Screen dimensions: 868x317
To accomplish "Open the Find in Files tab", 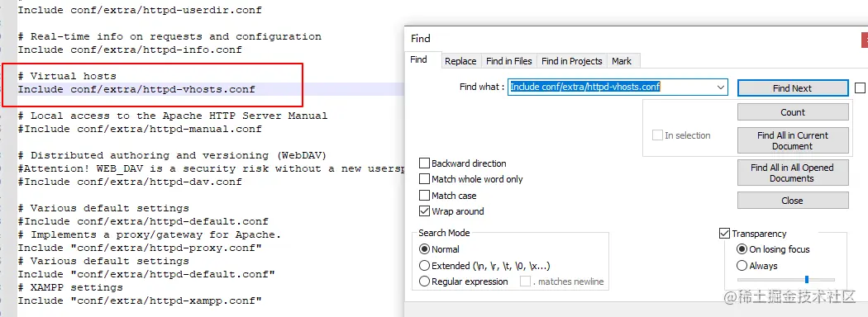I will [508, 61].
